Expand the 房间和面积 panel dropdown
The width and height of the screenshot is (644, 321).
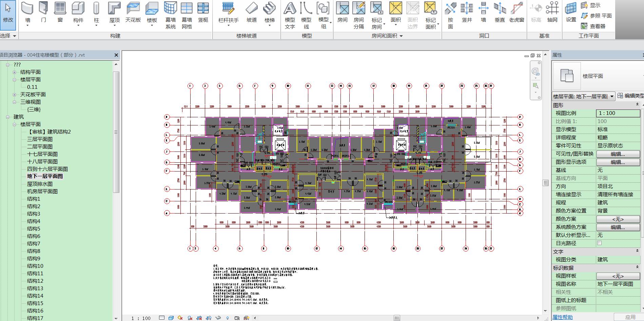(401, 36)
